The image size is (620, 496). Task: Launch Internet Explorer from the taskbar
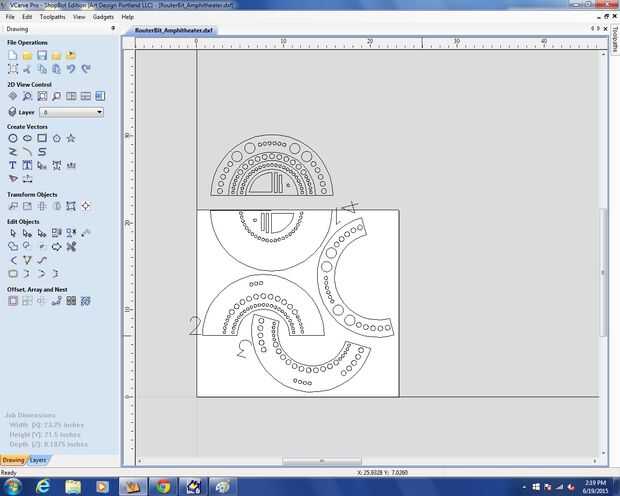43,486
